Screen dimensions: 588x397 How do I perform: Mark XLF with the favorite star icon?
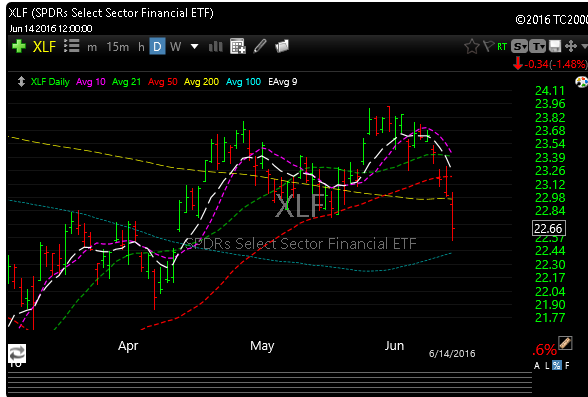point(472,46)
